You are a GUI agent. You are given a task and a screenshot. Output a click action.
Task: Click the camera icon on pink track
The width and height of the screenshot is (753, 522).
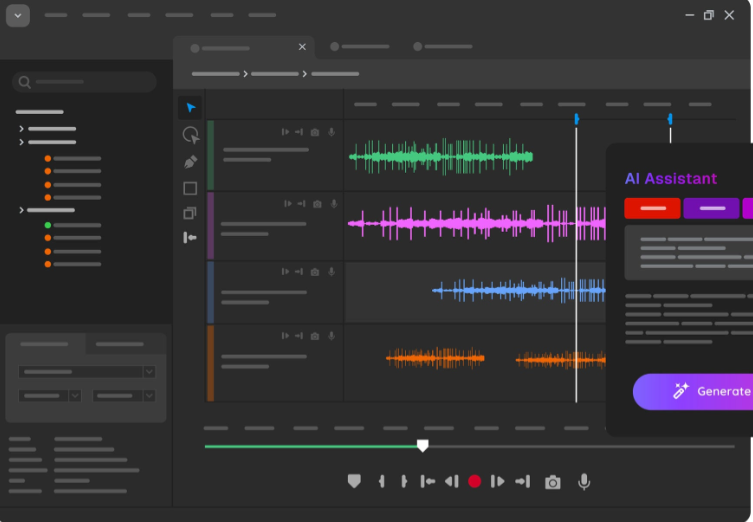pos(317,204)
